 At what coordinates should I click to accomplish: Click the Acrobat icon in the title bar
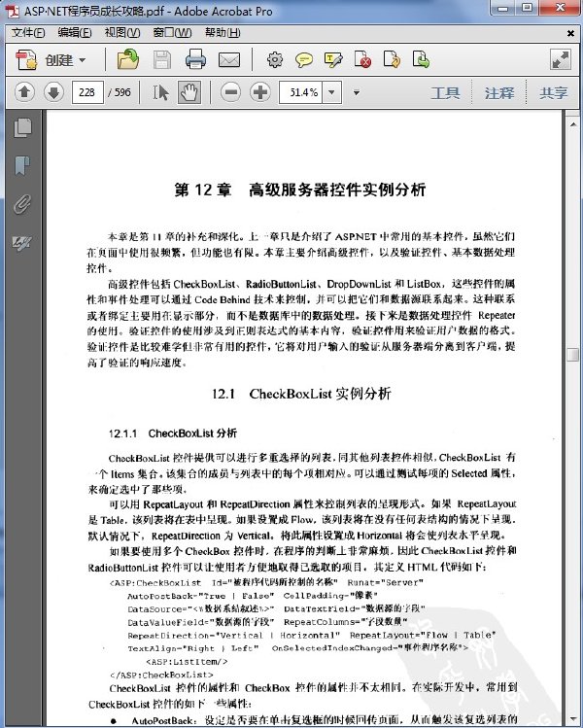tap(12, 11)
